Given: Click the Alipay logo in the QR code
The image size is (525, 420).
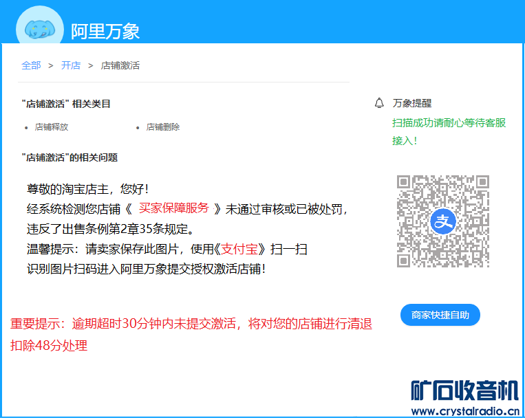Looking at the screenshot, I should pos(443,221).
